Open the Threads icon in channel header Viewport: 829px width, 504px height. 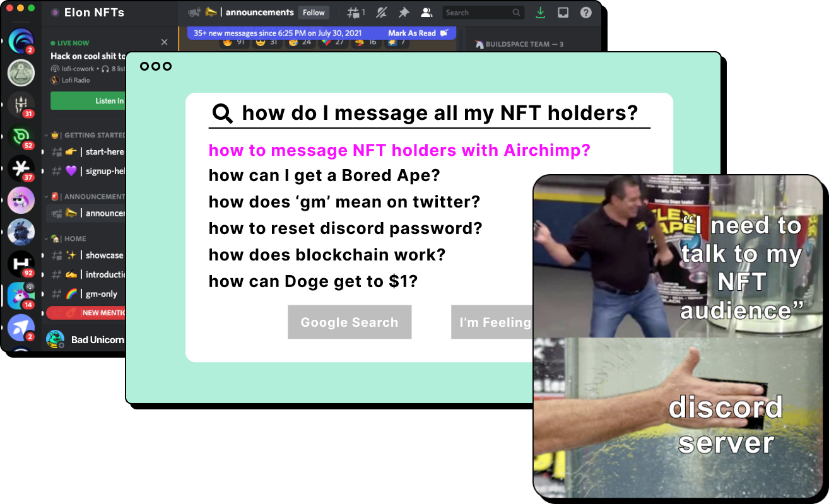[x=355, y=13]
